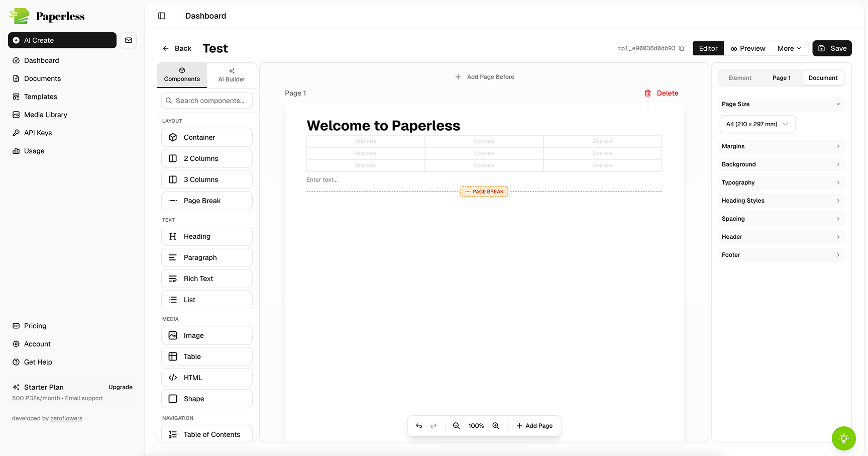
Task: Copy the template ID to clipboard
Action: pos(682,48)
